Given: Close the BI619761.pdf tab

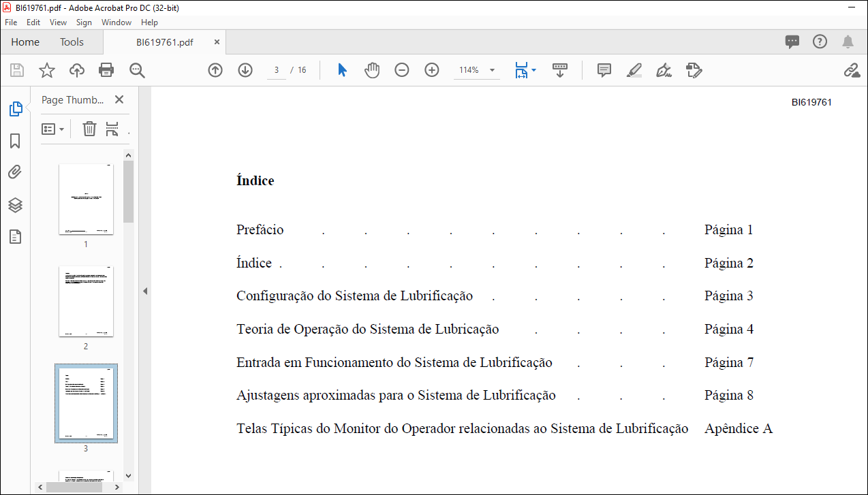Looking at the screenshot, I should tap(217, 42).
